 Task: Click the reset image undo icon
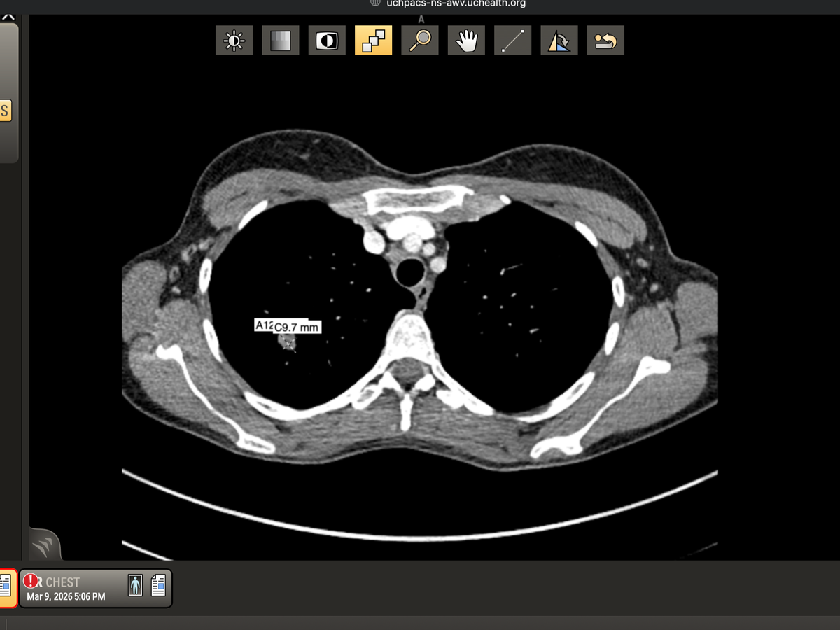(605, 41)
